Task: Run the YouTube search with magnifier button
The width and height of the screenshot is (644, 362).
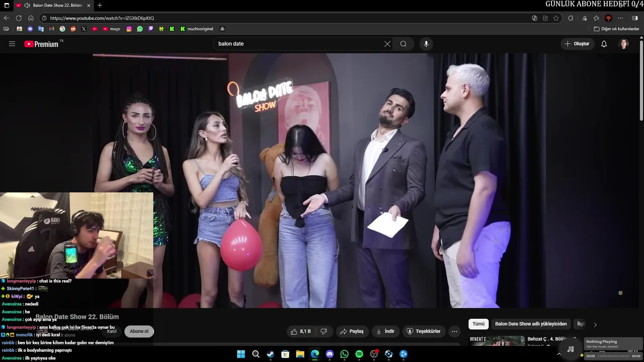Action: [404, 44]
